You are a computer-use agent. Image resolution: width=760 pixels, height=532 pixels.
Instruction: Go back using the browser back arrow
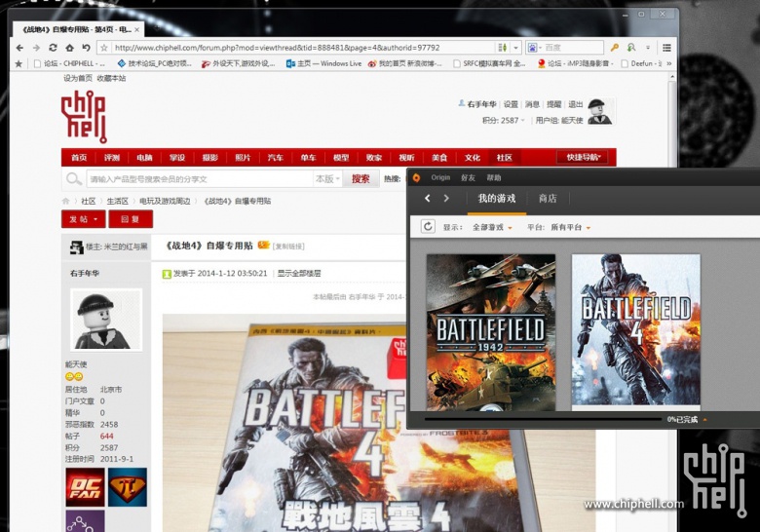click(x=19, y=48)
